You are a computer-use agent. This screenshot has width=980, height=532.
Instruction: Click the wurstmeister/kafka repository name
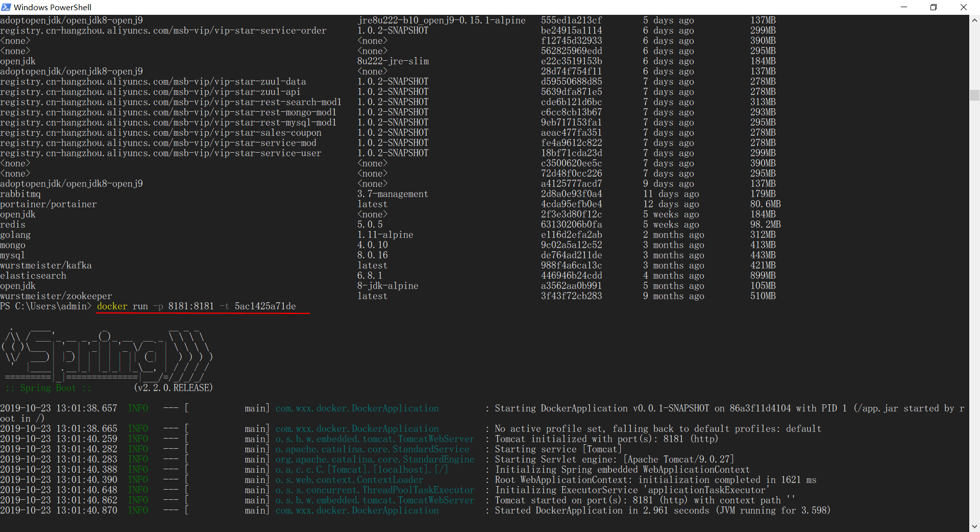(x=46, y=265)
